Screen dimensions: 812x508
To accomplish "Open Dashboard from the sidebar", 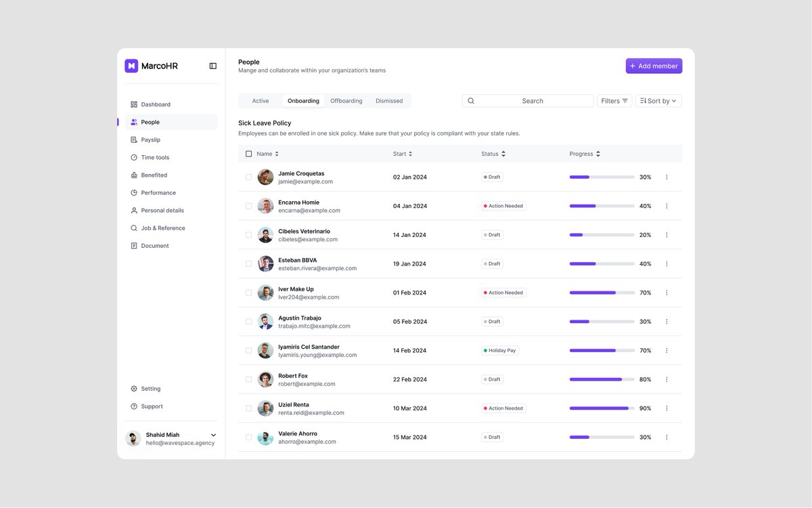I will 171,104.
